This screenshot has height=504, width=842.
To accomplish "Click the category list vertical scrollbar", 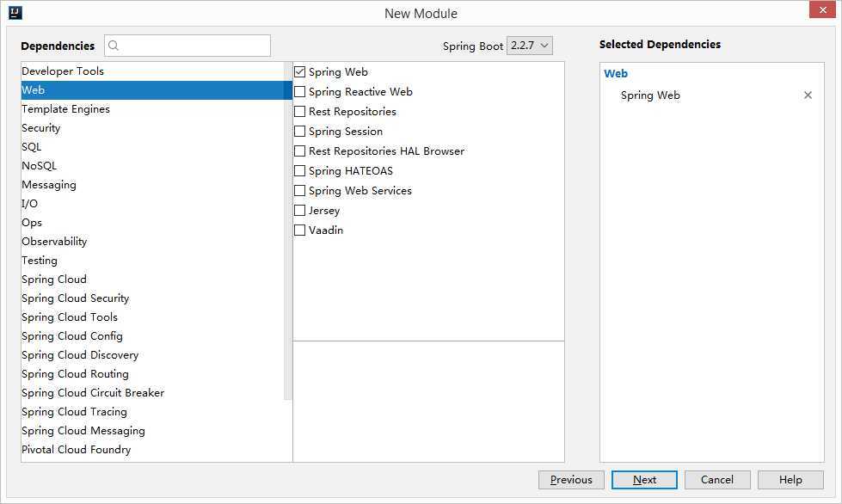I will click(x=288, y=230).
